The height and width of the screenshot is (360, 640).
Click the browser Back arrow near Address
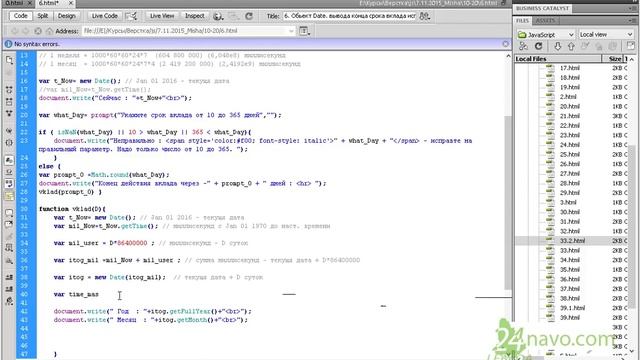coord(15,31)
